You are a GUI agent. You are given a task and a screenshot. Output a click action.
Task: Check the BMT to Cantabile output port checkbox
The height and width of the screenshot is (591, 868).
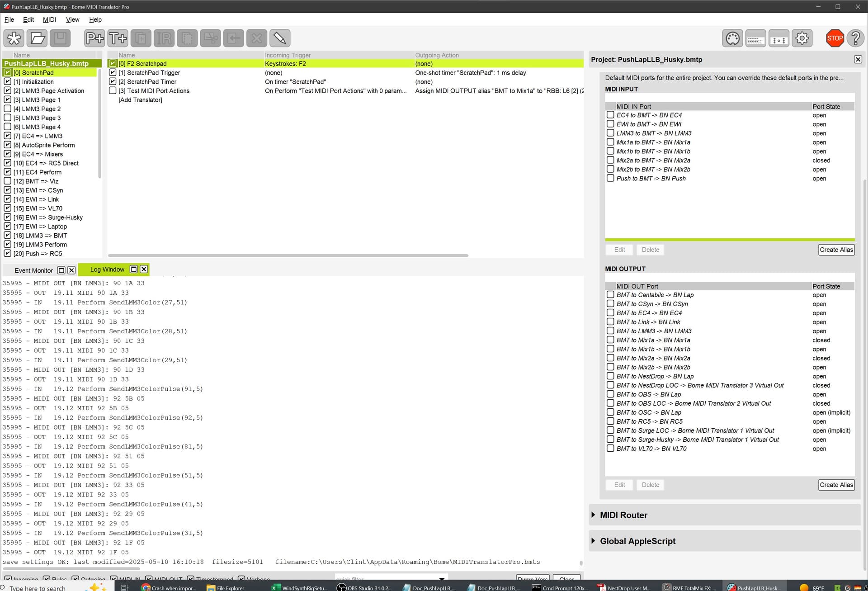pos(610,295)
